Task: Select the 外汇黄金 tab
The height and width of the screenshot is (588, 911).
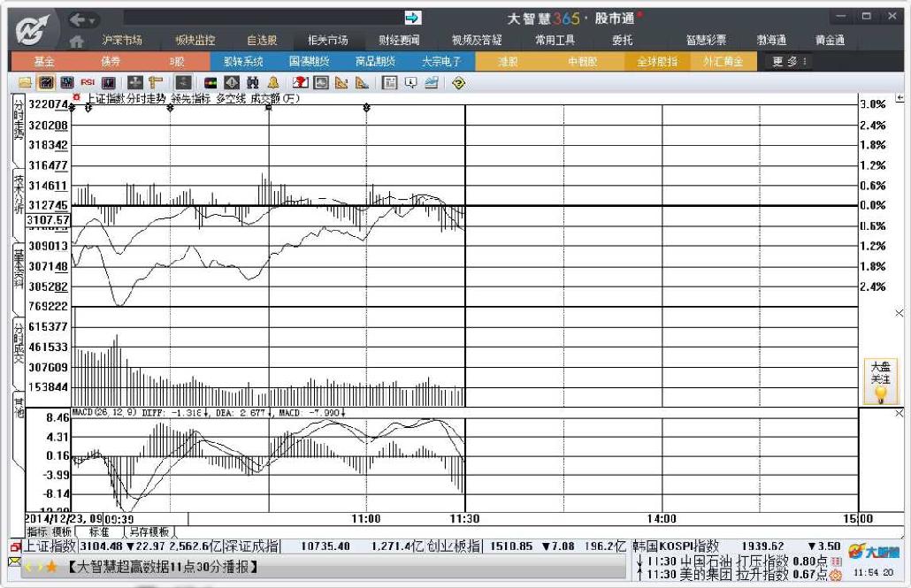Action: click(x=723, y=62)
